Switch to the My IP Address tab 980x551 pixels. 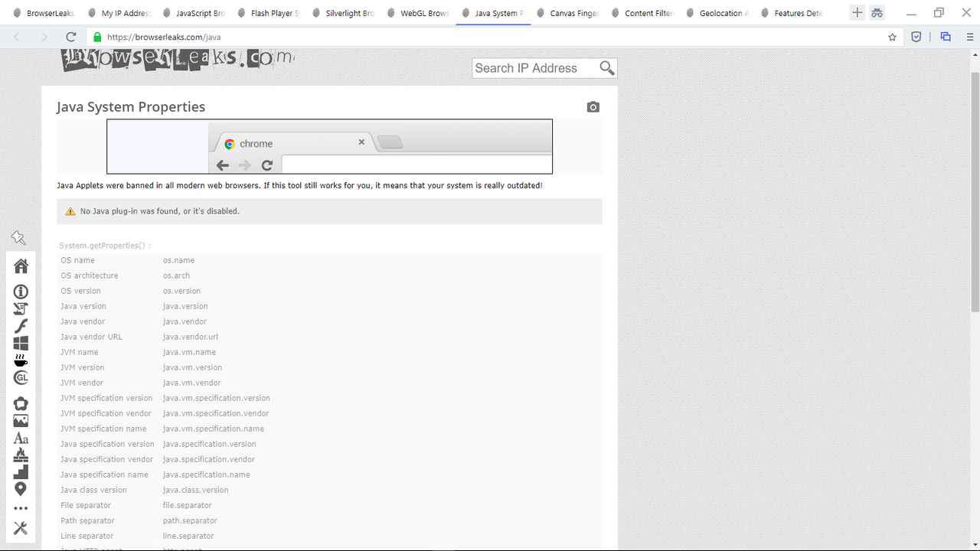[x=119, y=13]
